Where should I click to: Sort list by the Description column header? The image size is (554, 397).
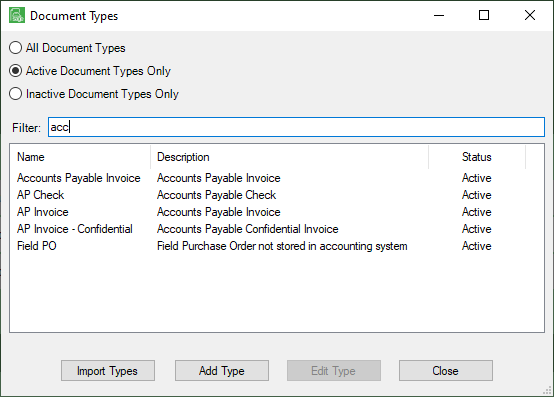[289, 157]
